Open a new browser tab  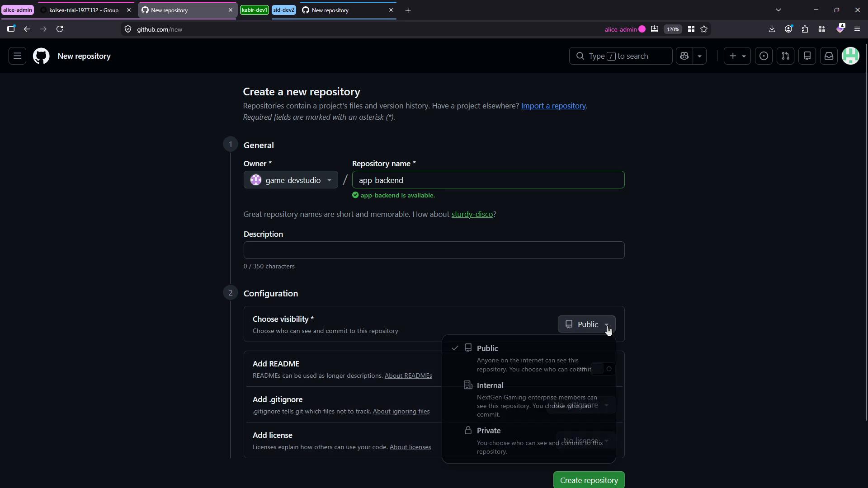pyautogui.click(x=408, y=10)
